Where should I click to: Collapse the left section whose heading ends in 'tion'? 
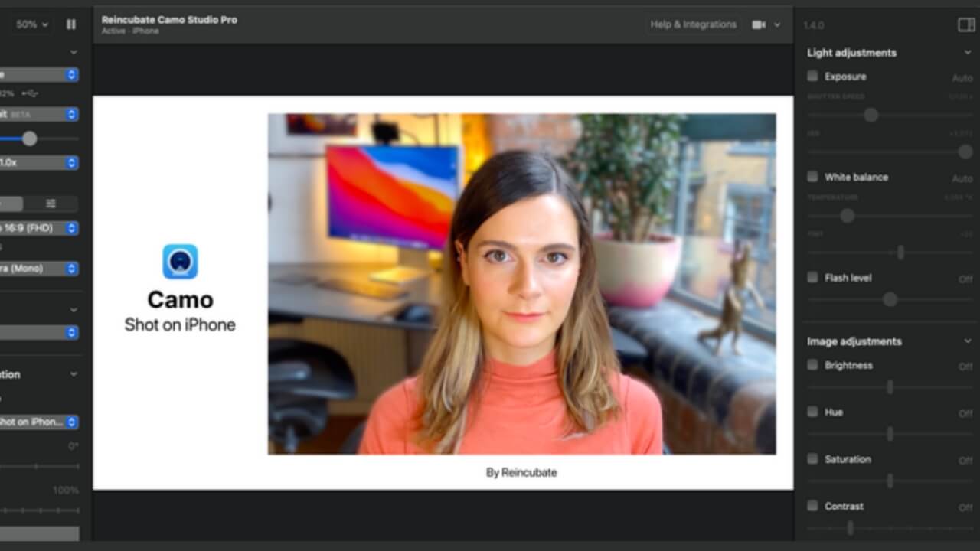(x=73, y=374)
